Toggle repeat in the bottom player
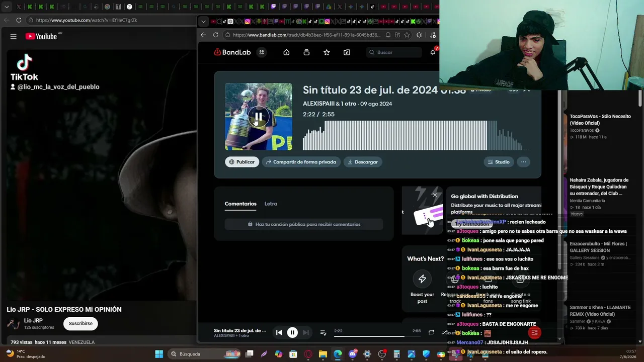 click(x=431, y=332)
